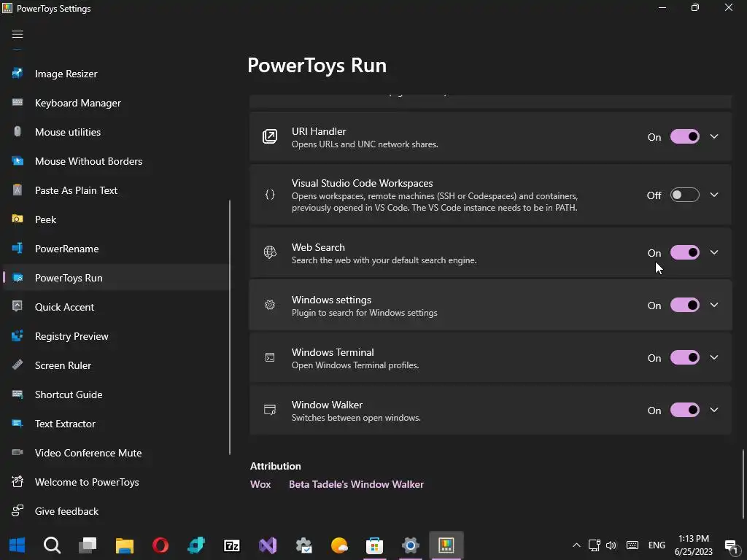
Task: Select PowerToys Run in the sidebar
Action: 116,278
